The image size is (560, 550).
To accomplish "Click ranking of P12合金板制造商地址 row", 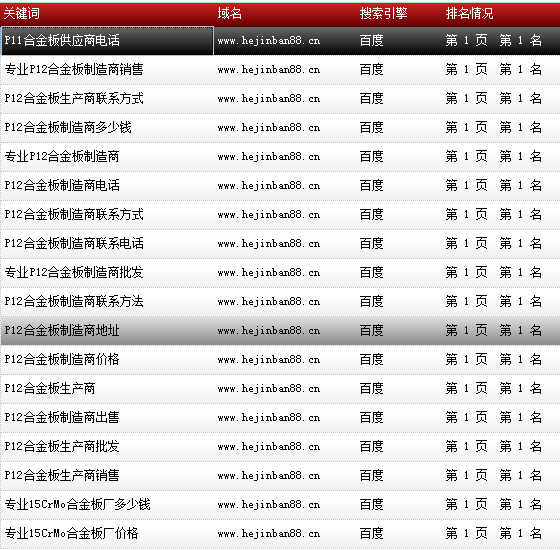I will [494, 330].
